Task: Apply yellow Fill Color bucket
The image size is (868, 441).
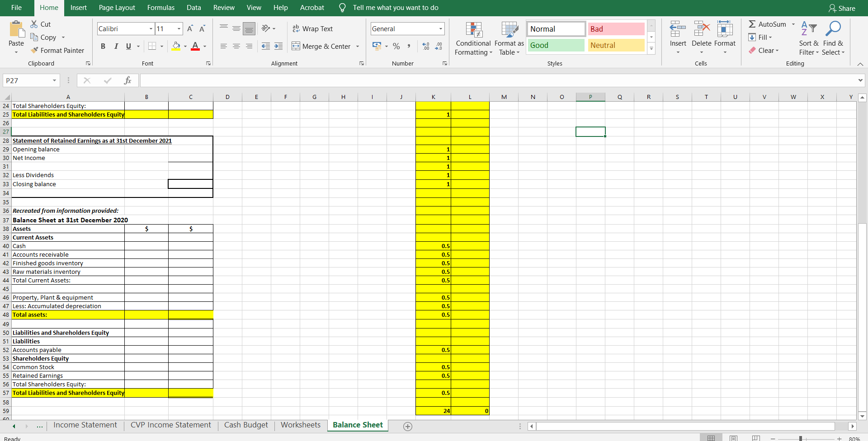Action: point(176,46)
